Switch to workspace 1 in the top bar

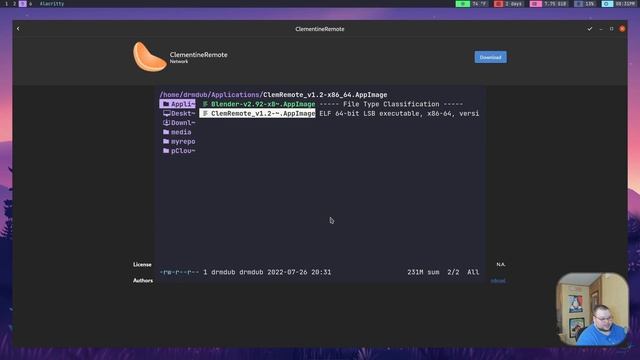click(6, 4)
